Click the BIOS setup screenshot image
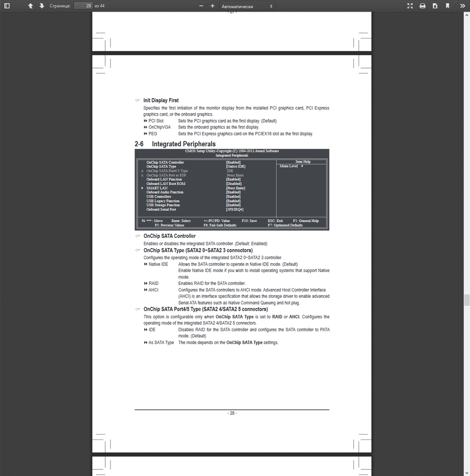Viewport: 470px width, 476px height. pos(232,189)
